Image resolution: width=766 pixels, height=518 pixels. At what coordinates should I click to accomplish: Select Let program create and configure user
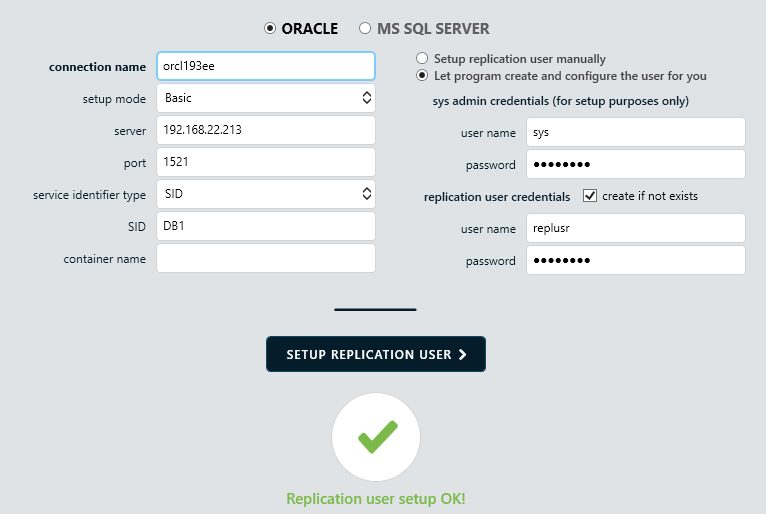pyautogui.click(x=422, y=76)
